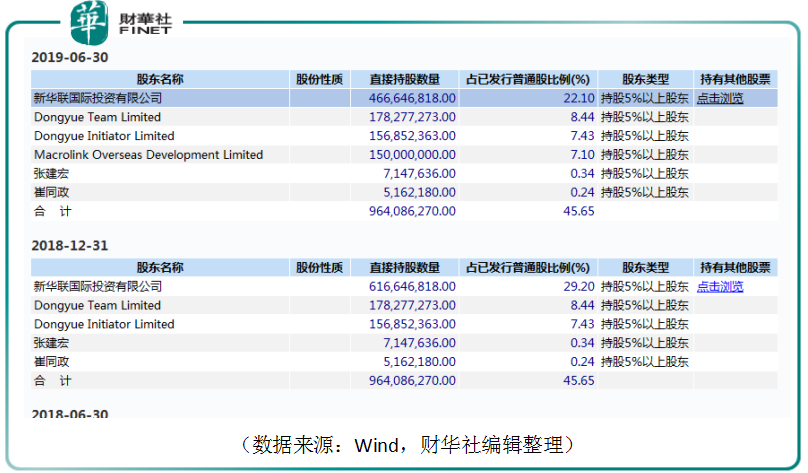Select Dongyue Initiator Limited in 2018-12-31 table
Image resolution: width=808 pixels, height=473 pixels.
point(104,324)
